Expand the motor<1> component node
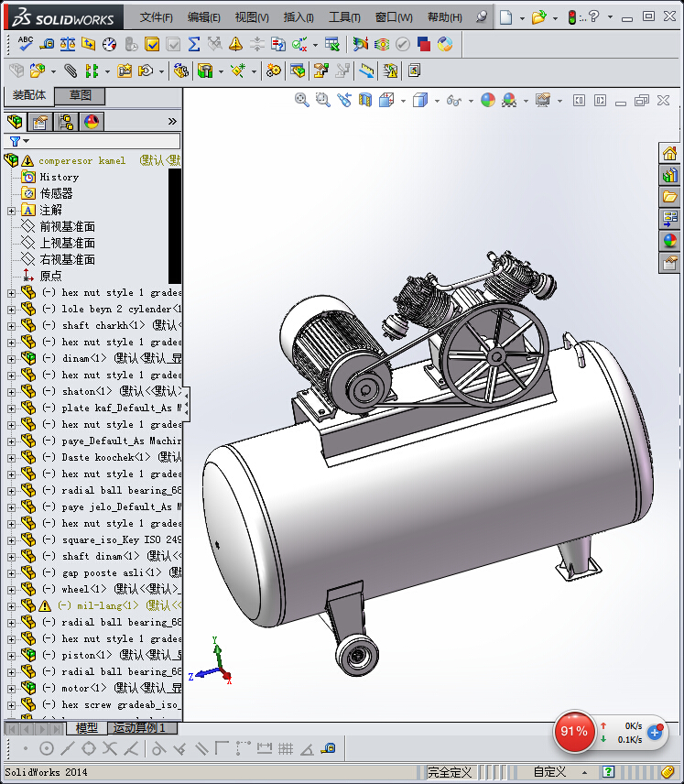 12,689
